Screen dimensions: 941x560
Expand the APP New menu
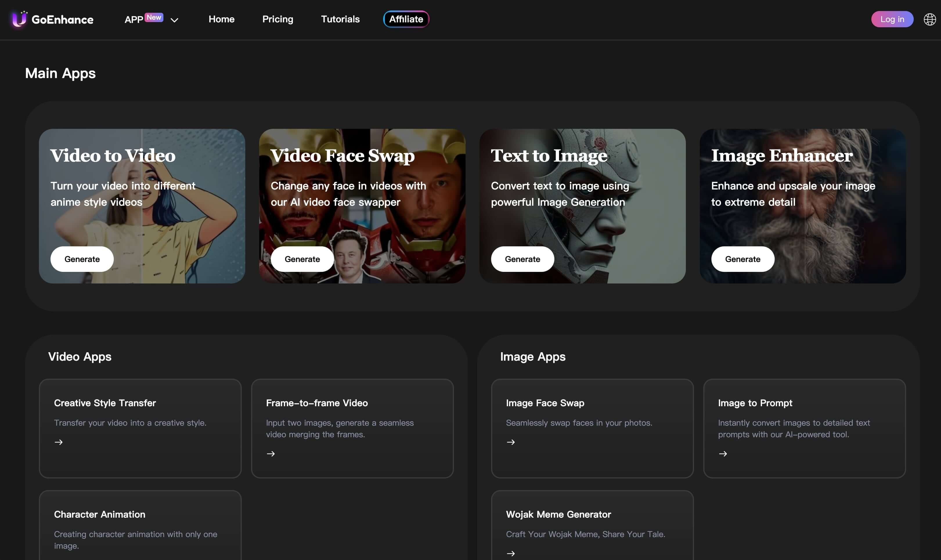(173, 19)
